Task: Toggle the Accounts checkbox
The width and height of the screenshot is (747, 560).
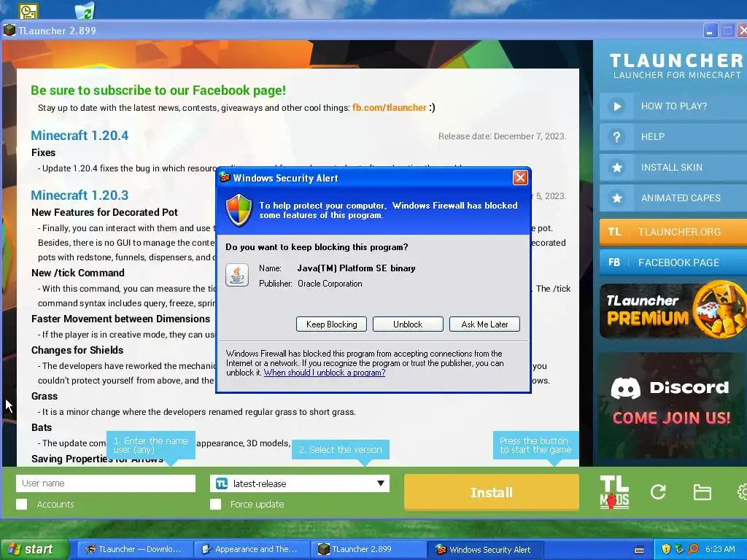Action: point(21,505)
